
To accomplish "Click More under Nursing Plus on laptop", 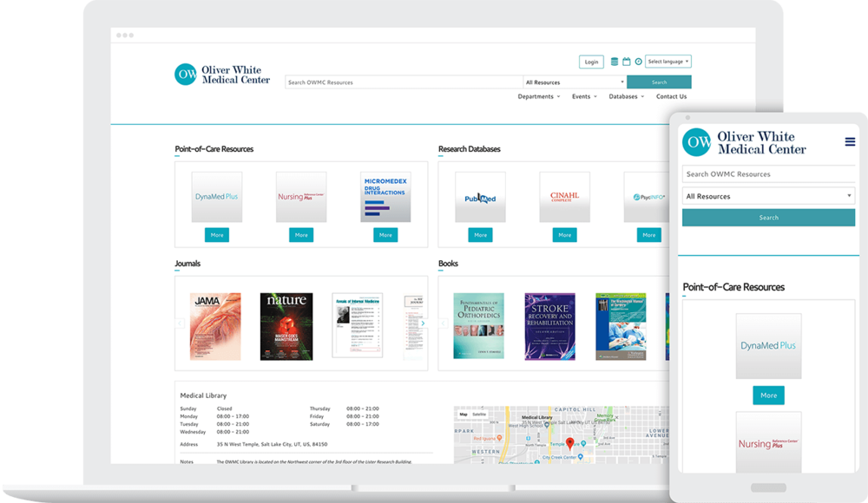I will point(301,235).
